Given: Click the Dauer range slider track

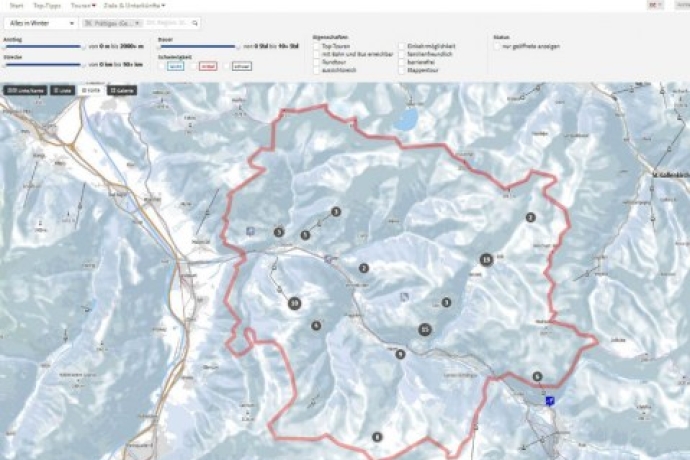Looking at the screenshot, I should pos(198,46).
